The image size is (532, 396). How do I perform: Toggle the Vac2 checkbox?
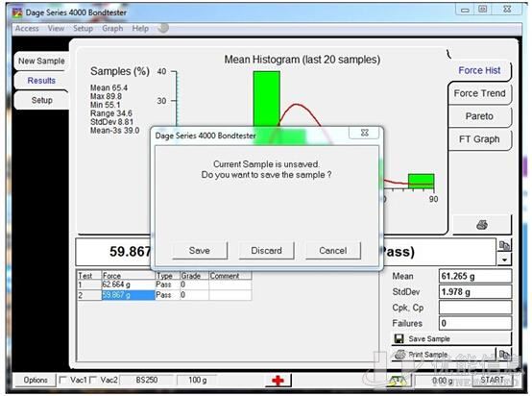(93, 380)
